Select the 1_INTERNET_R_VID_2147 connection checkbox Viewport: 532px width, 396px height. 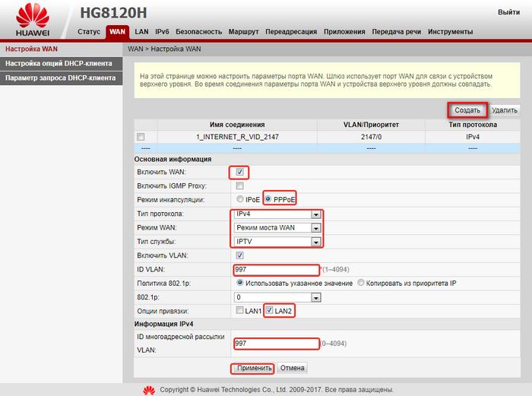coord(141,137)
